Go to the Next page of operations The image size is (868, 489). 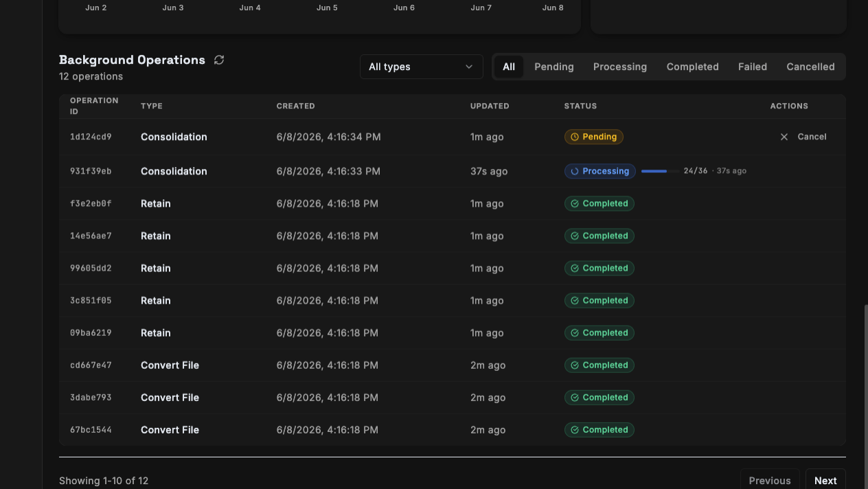tap(825, 481)
